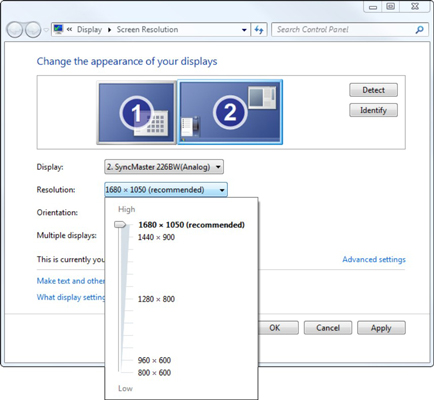The height and width of the screenshot is (400, 434).
Task: Choose 1280 × 800 on resolution slider
Action: [156, 299]
